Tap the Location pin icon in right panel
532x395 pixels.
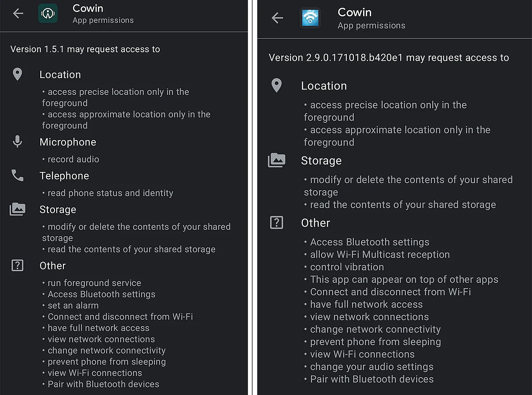coord(277,86)
